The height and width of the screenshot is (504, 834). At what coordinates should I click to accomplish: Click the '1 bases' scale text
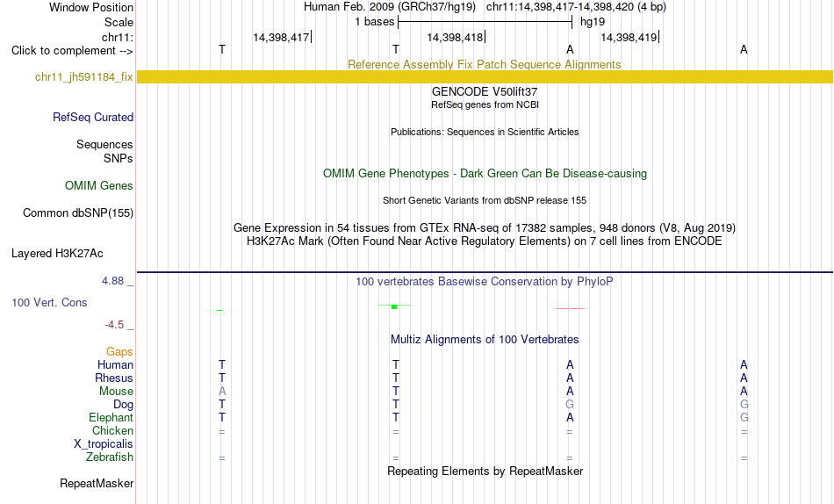(375, 22)
